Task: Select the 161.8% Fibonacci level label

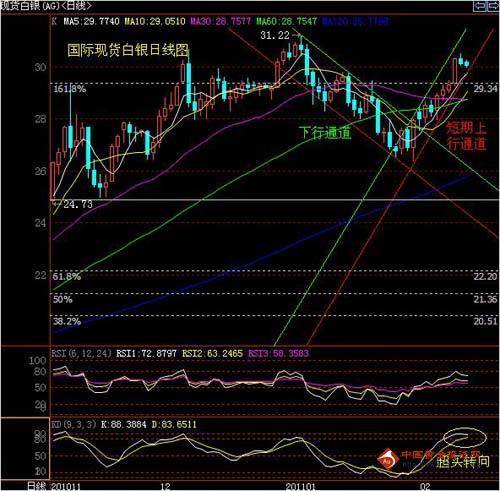Action: [69, 89]
